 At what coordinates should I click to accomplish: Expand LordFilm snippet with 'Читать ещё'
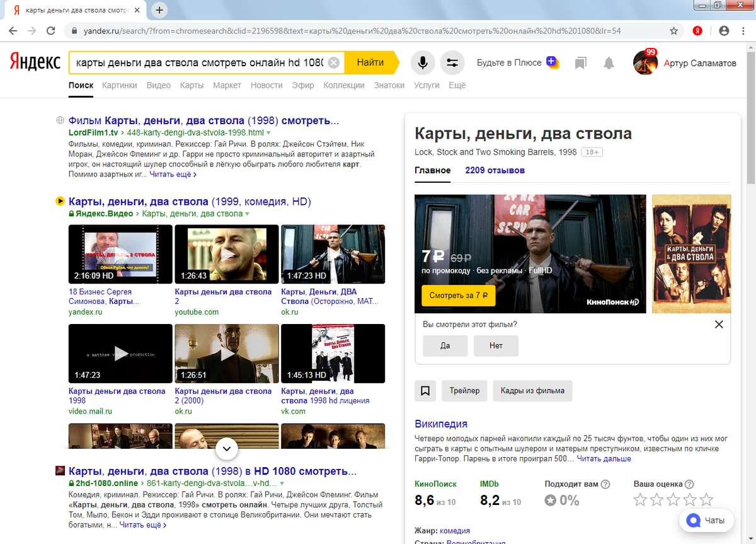tap(173, 175)
